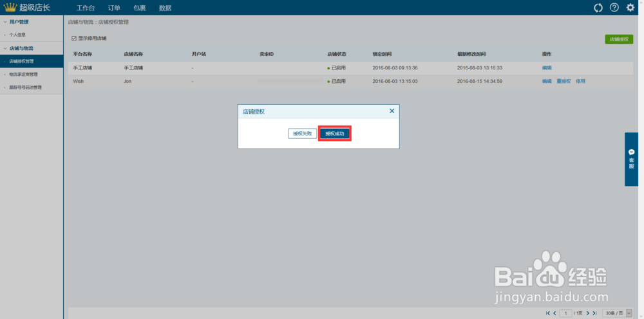This screenshot has height=319, width=644.
Task: Click the green 店铺授权 button
Action: 618,39
